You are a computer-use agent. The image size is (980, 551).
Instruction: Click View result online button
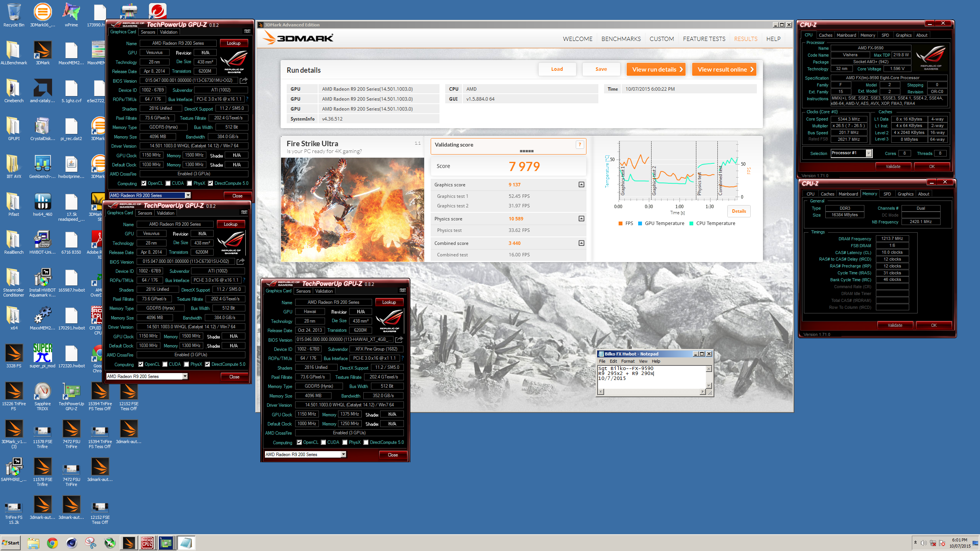click(724, 69)
